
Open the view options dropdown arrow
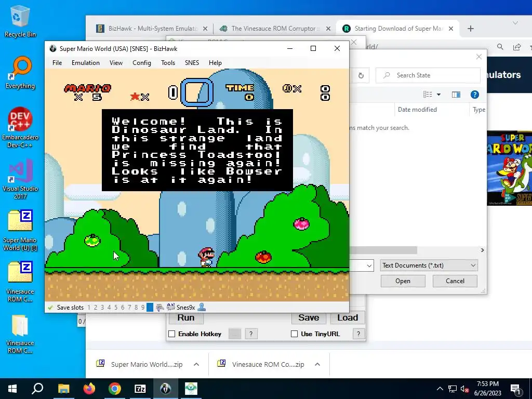(438, 95)
